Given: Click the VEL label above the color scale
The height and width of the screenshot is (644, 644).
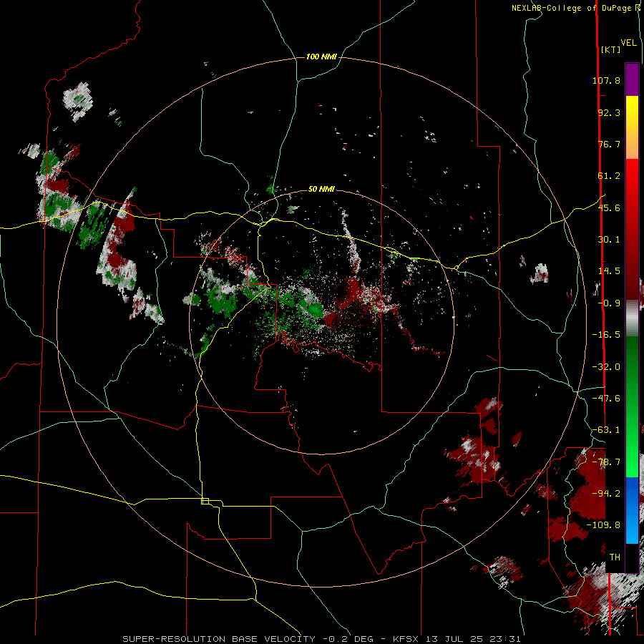Looking at the screenshot, I should 628,43.
